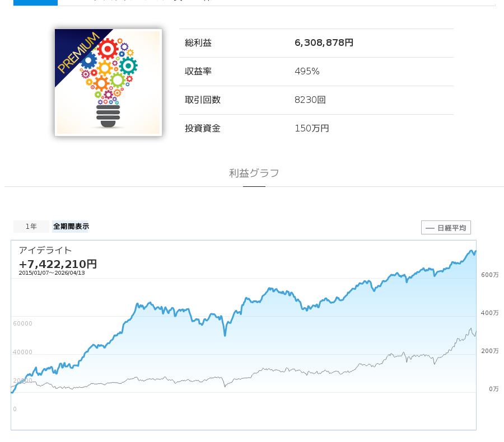Click the PREMIUM ribbon badge
This screenshot has height=442, width=504.
click(x=78, y=52)
